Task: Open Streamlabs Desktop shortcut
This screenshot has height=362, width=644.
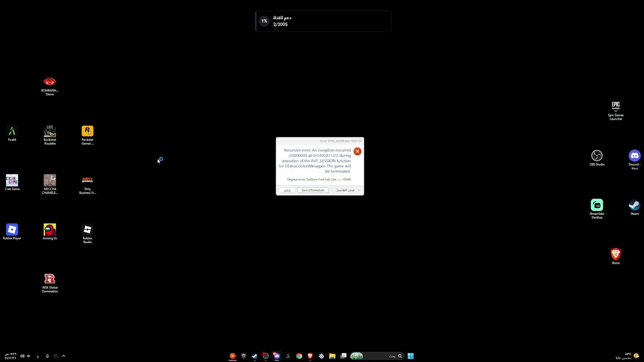Action: tap(597, 209)
